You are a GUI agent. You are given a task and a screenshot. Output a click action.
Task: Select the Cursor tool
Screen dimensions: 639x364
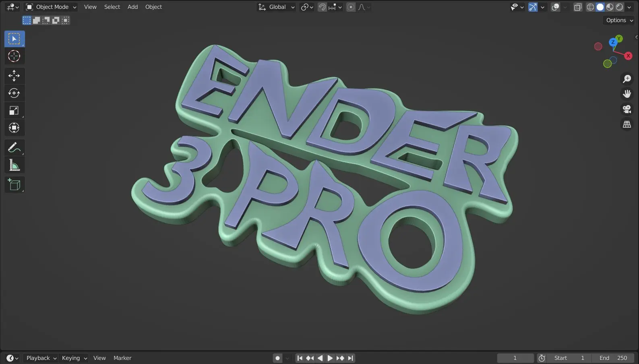[x=14, y=56]
